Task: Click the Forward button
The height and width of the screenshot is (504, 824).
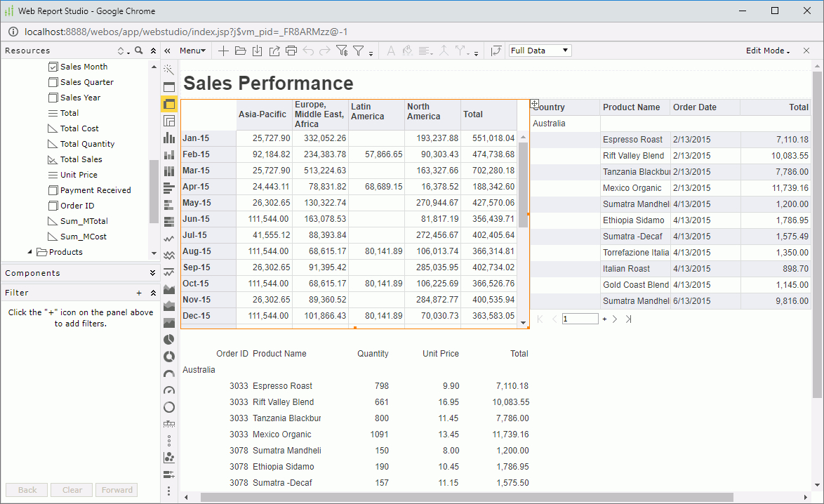Action: [x=116, y=489]
